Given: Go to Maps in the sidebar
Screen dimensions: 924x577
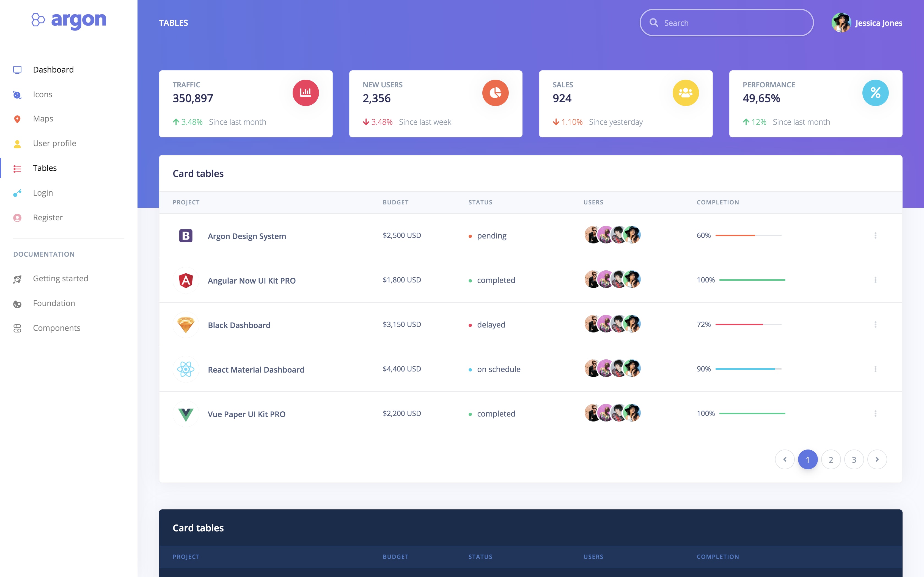Looking at the screenshot, I should (43, 119).
